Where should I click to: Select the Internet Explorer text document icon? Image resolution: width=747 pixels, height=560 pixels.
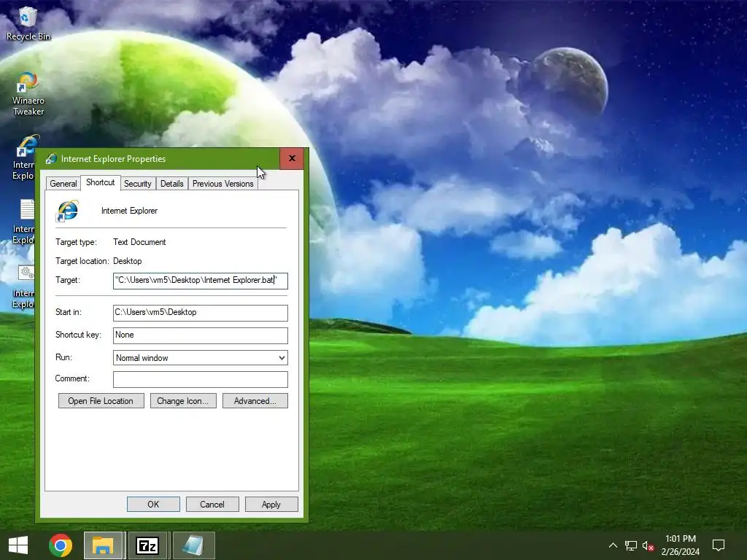(x=25, y=222)
